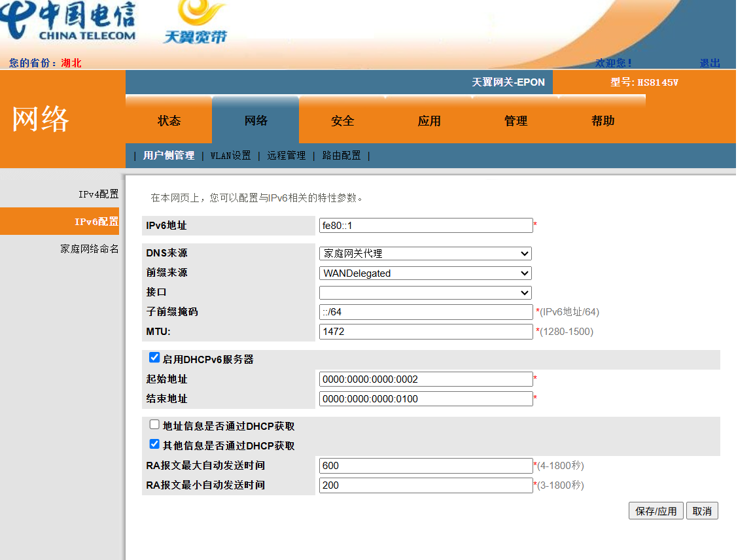Click the (3-1800秒) hint text
The height and width of the screenshot is (560, 753).
[561, 485]
